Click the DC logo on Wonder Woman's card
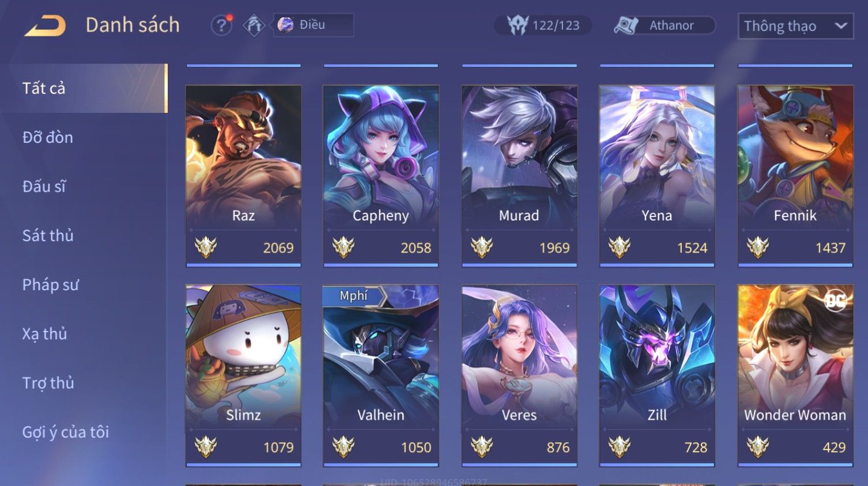Viewport: 868px width, 486px height. click(835, 301)
